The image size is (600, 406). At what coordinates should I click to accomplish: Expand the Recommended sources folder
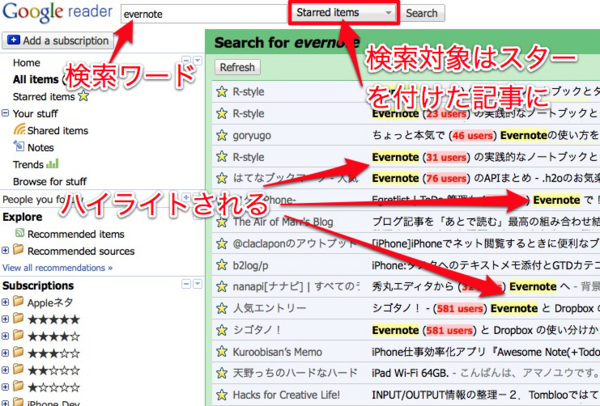[5, 251]
